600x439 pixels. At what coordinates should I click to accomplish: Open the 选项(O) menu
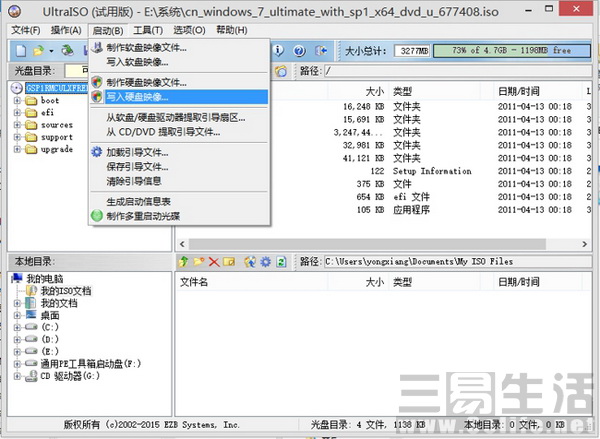point(189,30)
